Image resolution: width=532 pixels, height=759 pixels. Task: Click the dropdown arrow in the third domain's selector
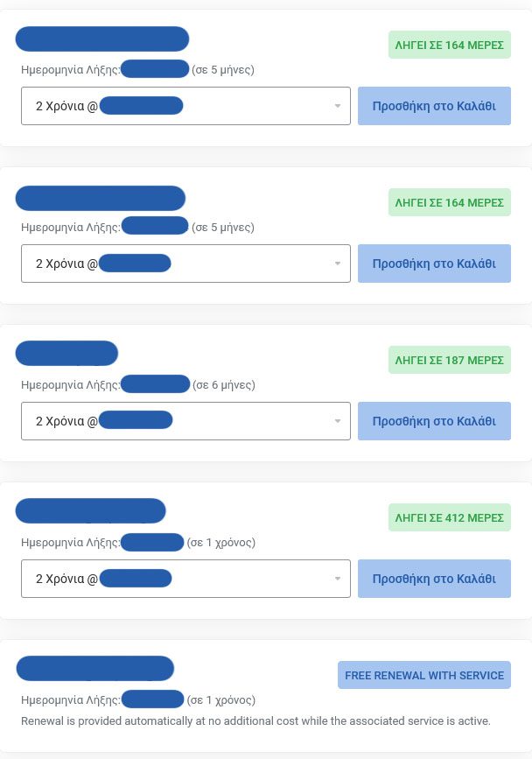(338, 421)
